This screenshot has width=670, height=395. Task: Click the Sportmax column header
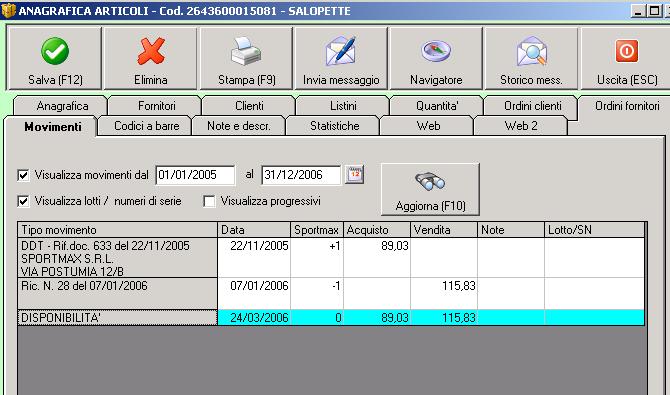point(317,230)
